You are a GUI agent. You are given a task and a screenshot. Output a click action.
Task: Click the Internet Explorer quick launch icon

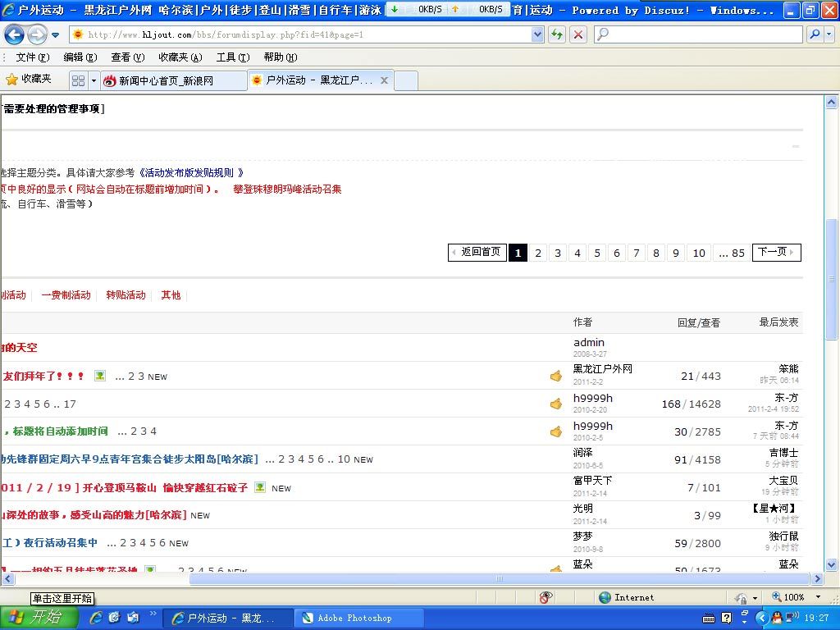(x=96, y=617)
